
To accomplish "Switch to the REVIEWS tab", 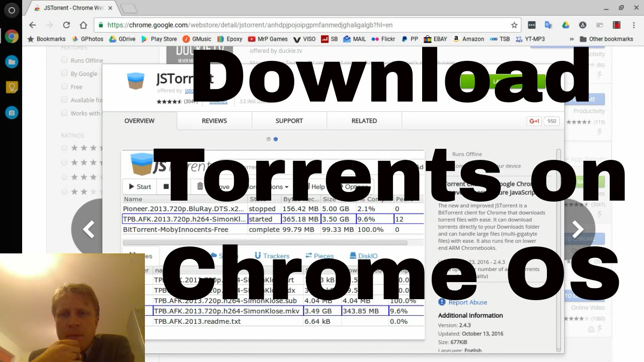I will point(214,121).
